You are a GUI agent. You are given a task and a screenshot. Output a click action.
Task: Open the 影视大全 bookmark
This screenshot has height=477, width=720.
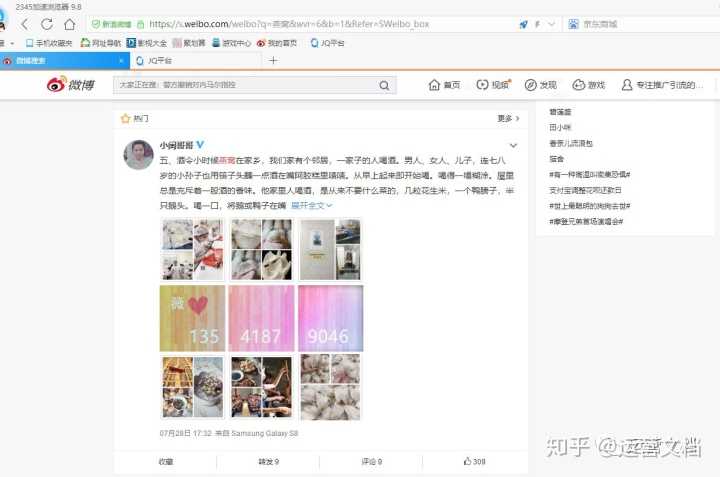coord(146,43)
